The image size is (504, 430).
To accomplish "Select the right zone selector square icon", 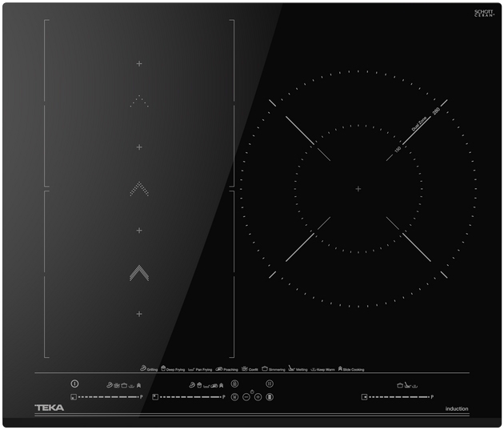I will click(x=364, y=397).
